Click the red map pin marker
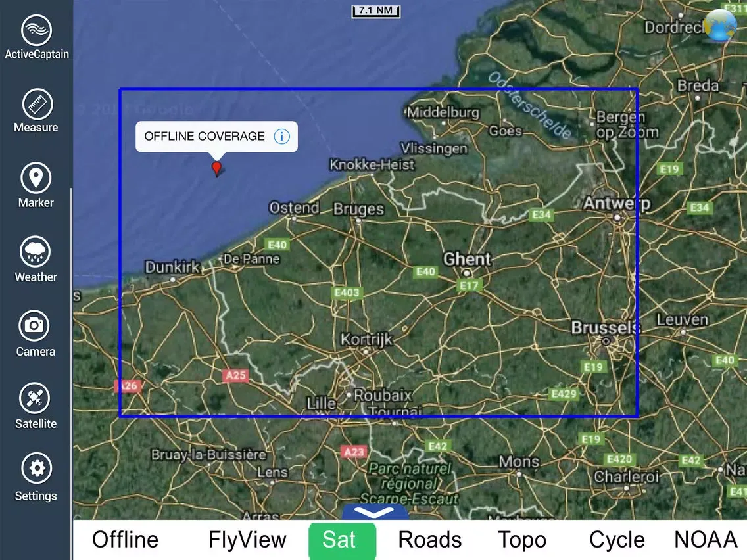This screenshot has width=747, height=560. [217, 168]
